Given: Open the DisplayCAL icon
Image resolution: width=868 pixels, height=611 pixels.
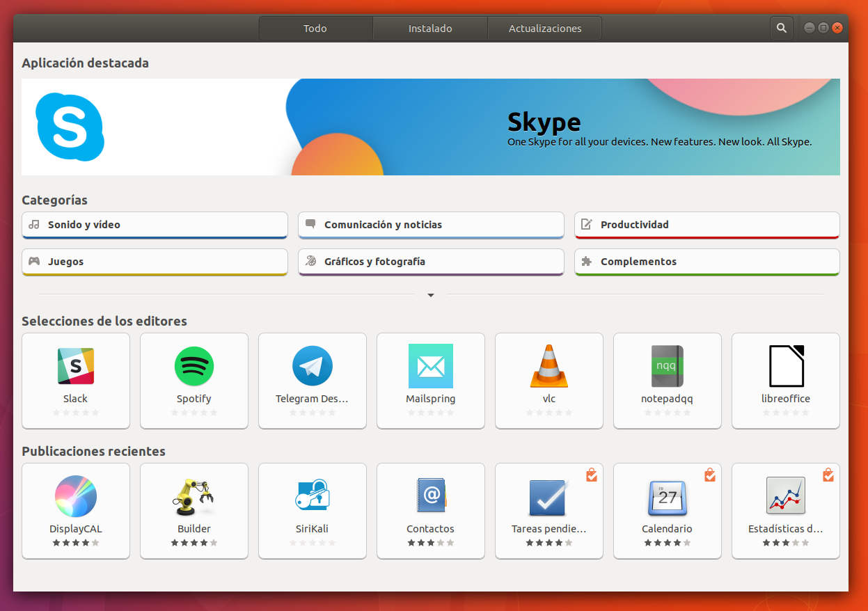Looking at the screenshot, I should (76, 496).
